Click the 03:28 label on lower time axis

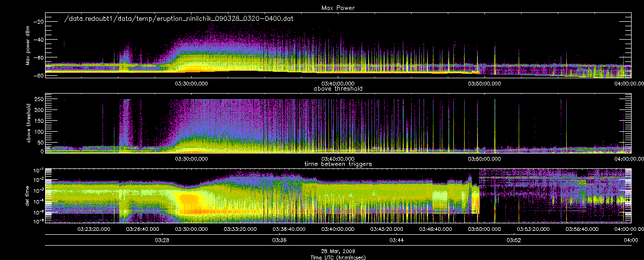tap(162, 240)
